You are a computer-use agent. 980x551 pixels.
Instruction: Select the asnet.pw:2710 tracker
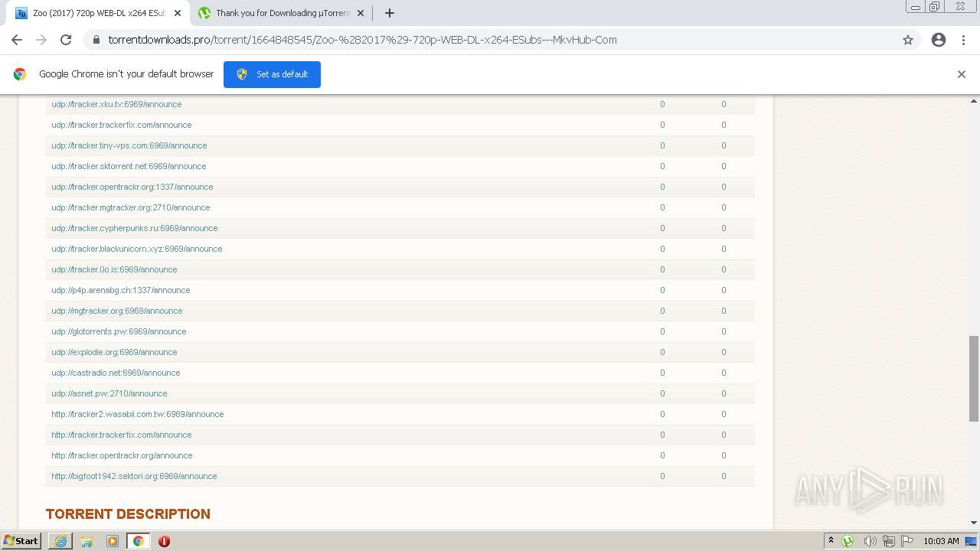109,393
